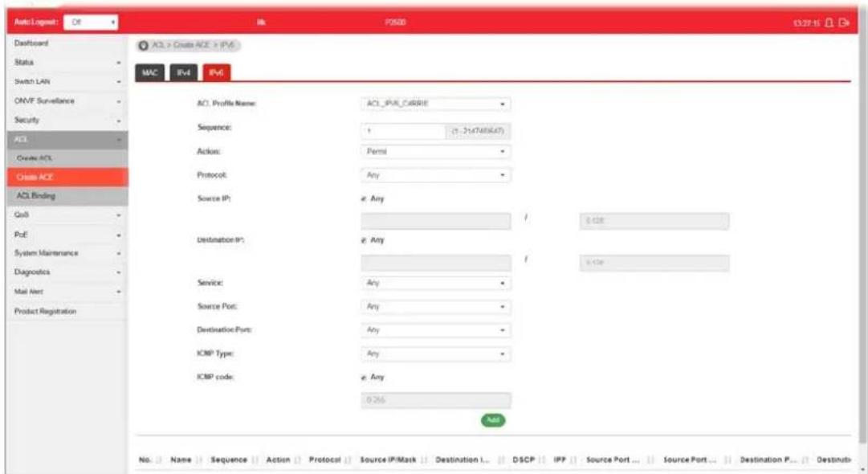
Task: Sort table by Name column icon
Action: point(200,460)
